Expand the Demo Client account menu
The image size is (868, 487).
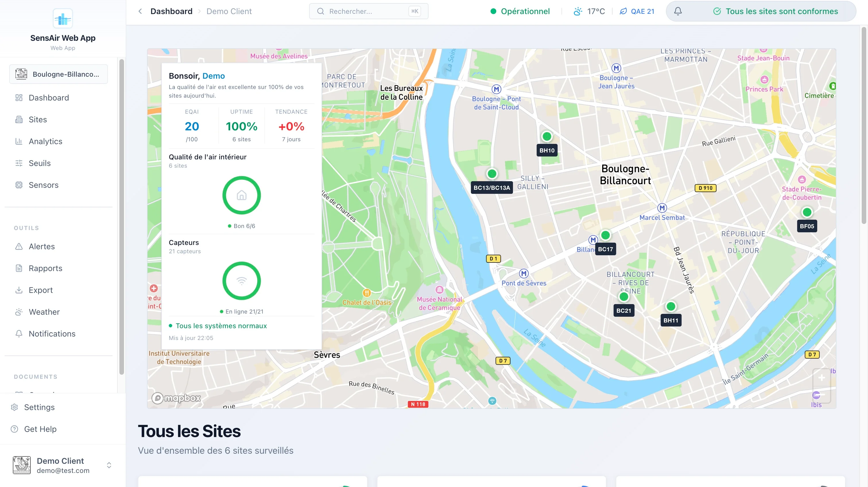pos(109,465)
